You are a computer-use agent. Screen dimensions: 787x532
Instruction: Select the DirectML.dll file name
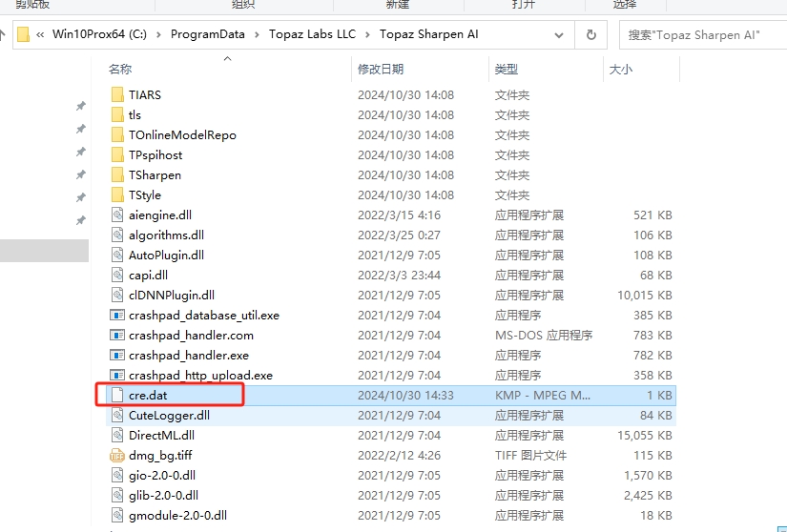click(161, 435)
